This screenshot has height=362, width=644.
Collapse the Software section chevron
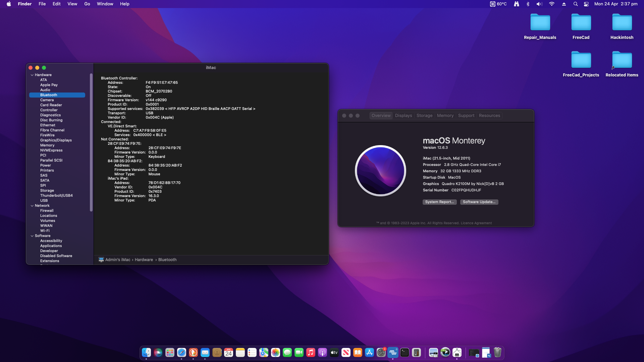32,236
